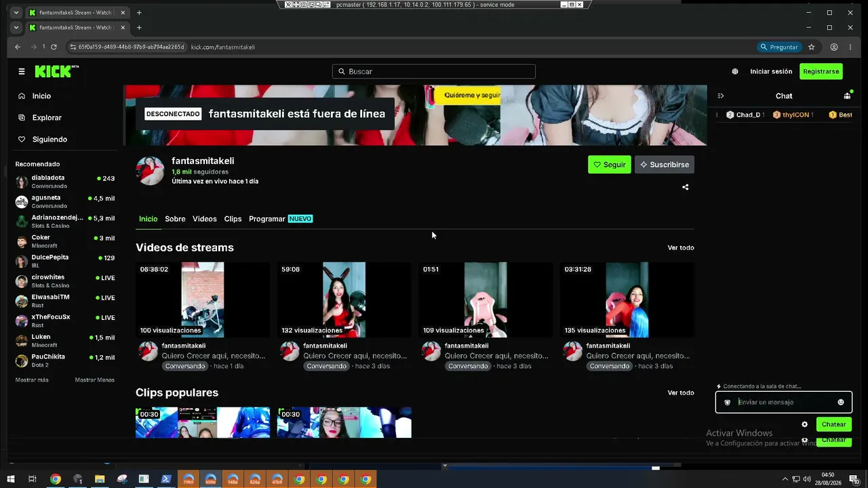Open recommended channel Coker
This screenshot has width=868, height=488.
click(x=66, y=241)
